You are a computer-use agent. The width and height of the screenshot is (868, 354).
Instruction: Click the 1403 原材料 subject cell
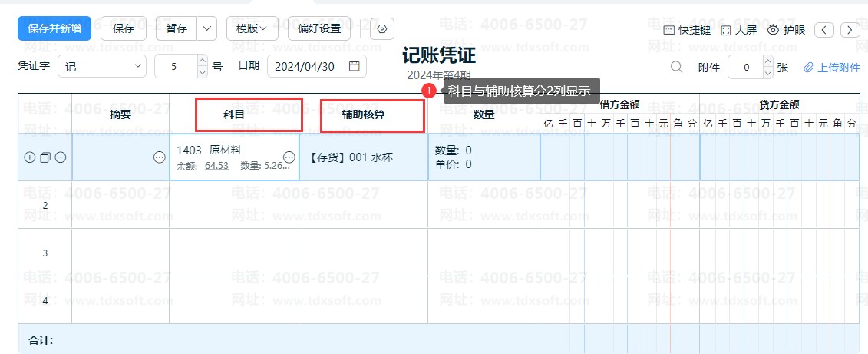234,157
